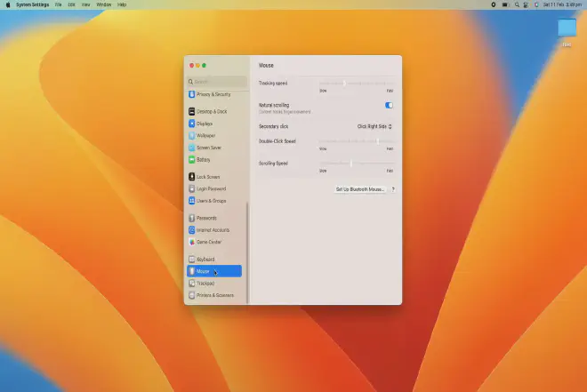Image resolution: width=587 pixels, height=392 pixels.
Task: Open Privacy & Security settings icon
Action: 192,94
